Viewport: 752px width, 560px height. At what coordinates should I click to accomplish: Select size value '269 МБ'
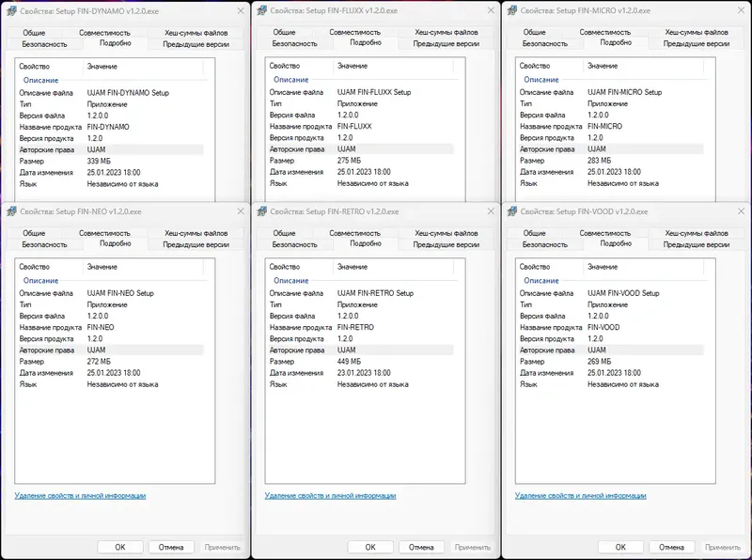click(600, 362)
